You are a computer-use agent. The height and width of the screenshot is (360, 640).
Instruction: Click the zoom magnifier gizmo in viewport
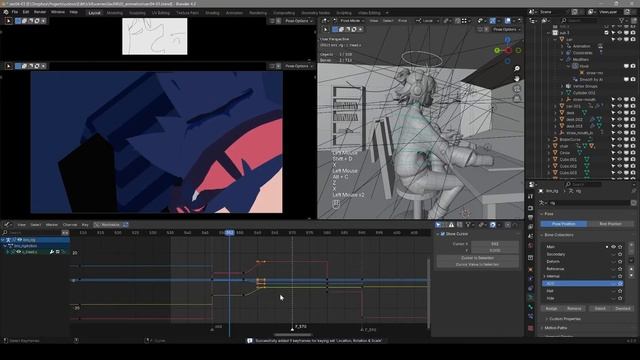[517, 68]
